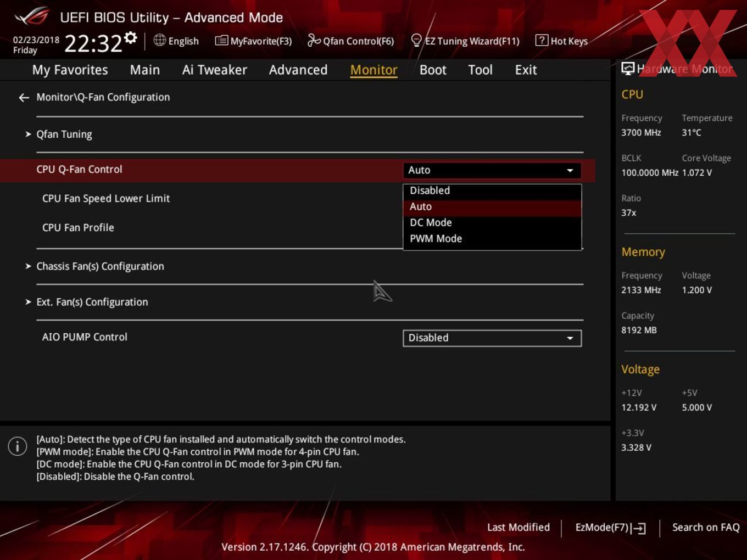Image resolution: width=747 pixels, height=560 pixels.
Task: Choose PWM Mode in the dropdown list
Action: pyautogui.click(x=492, y=238)
